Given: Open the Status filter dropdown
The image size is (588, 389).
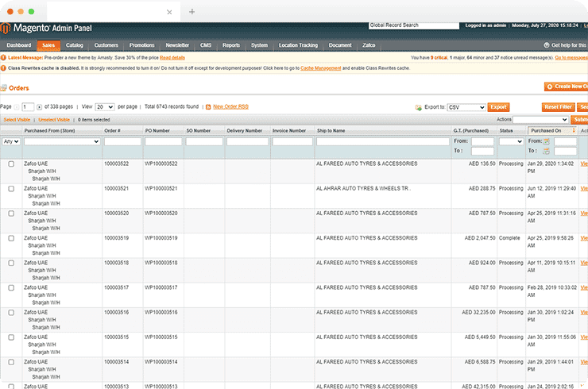Looking at the screenshot, I should coord(511,141).
